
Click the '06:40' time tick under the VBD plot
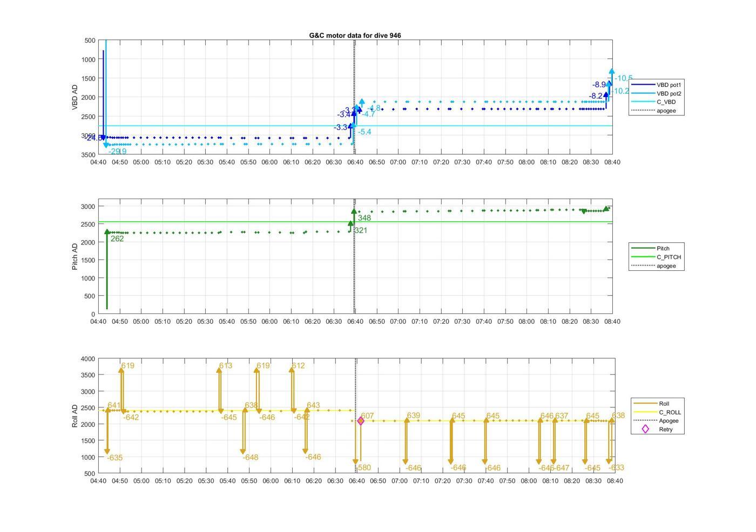click(355, 162)
